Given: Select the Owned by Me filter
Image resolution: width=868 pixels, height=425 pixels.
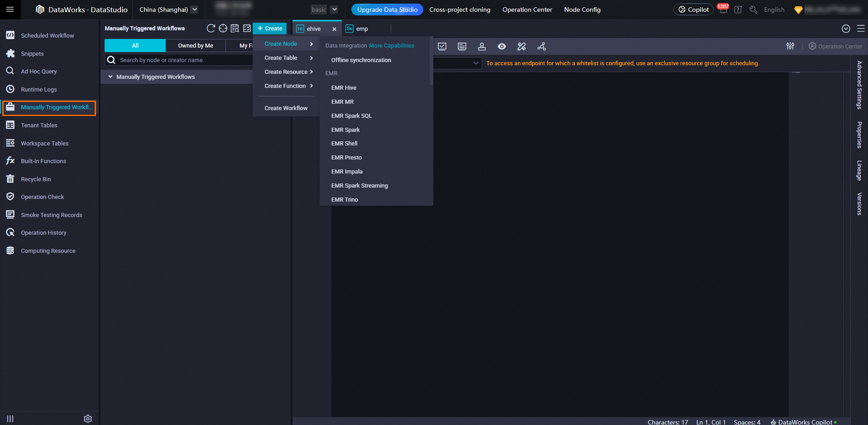Looking at the screenshot, I should pos(195,46).
